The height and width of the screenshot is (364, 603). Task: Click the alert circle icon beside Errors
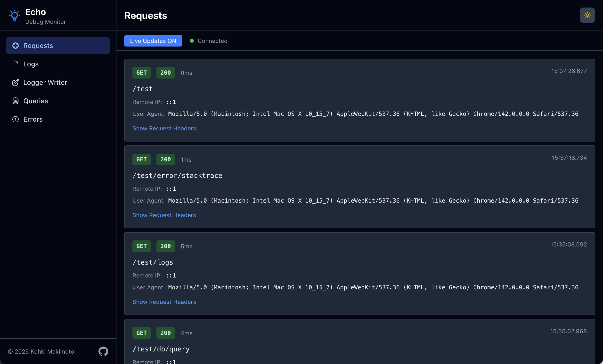click(16, 119)
